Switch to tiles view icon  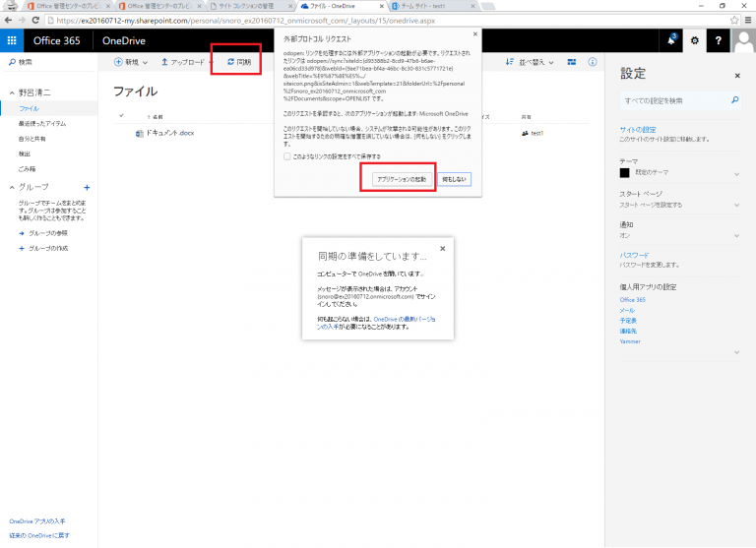coord(571,62)
